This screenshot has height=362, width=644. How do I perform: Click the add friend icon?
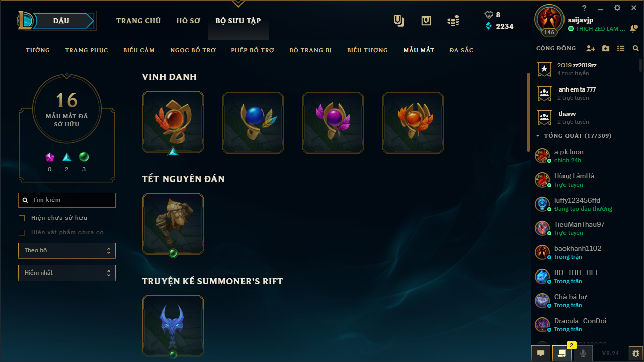point(591,49)
